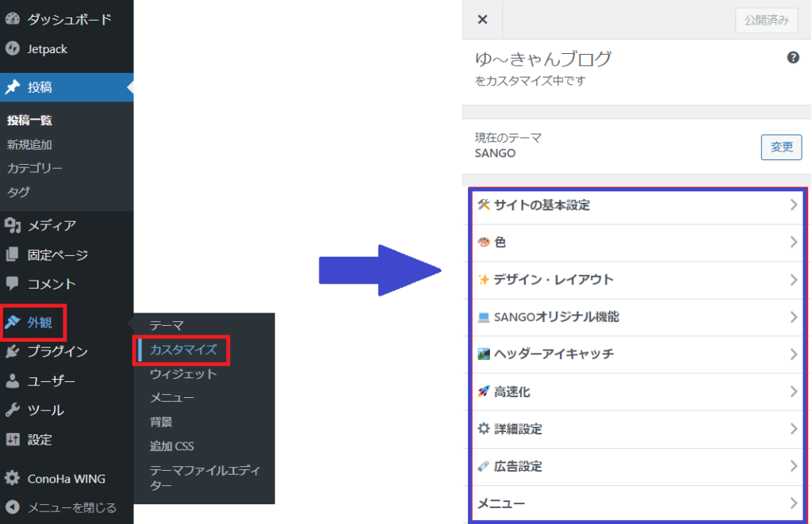Select メニュー in the 外観 flyout

(x=172, y=398)
